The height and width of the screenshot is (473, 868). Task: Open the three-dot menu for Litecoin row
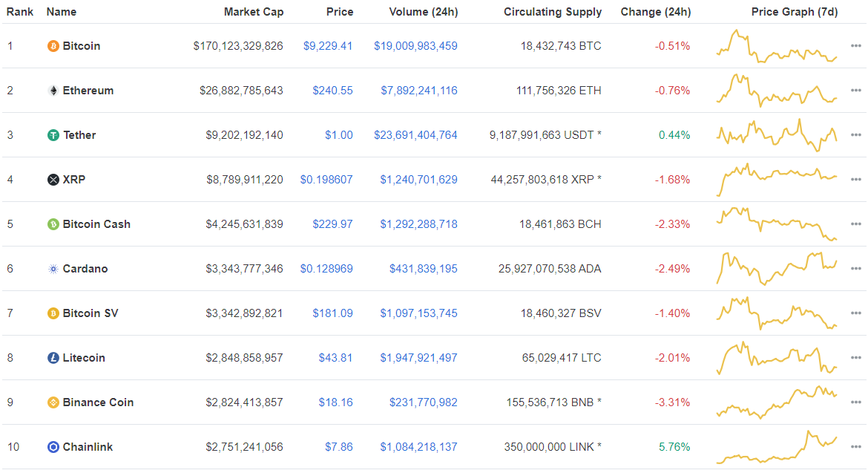coord(856,358)
